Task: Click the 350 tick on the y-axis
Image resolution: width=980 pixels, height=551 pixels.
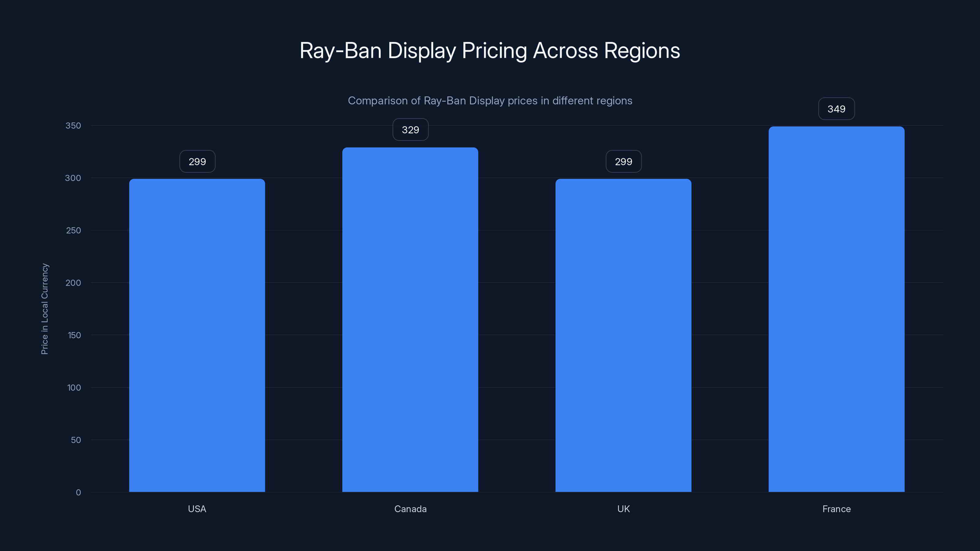Action: pyautogui.click(x=74, y=126)
